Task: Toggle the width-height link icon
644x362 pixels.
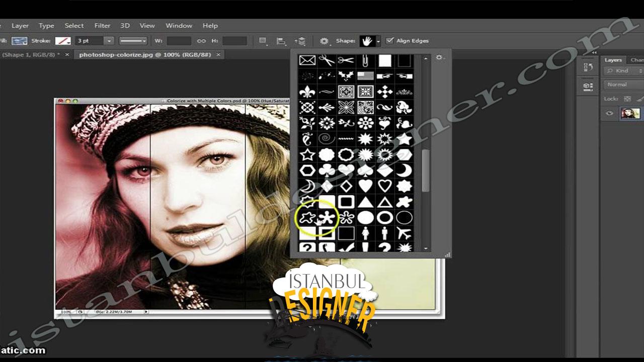Action: (x=201, y=41)
